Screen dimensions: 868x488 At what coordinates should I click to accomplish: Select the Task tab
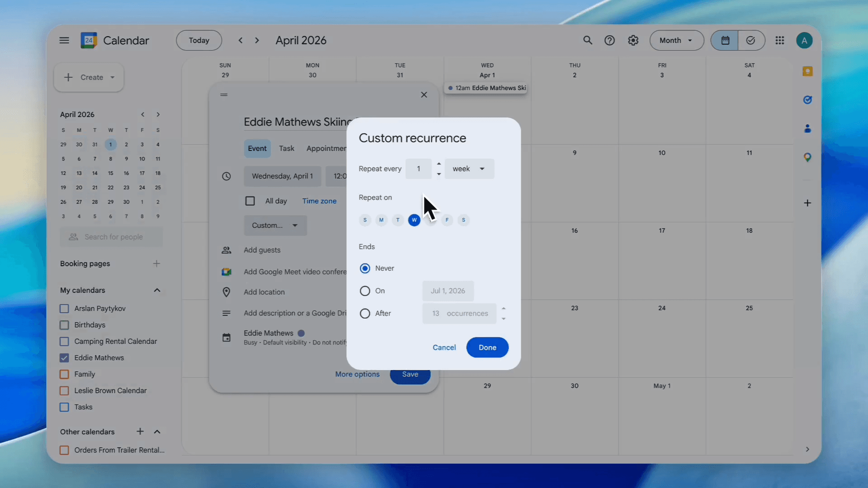pyautogui.click(x=287, y=149)
